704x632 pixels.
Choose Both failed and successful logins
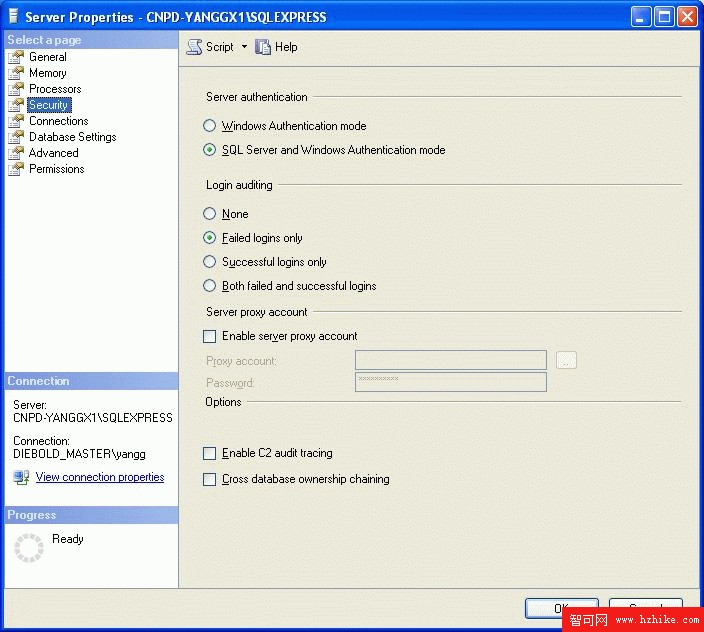[x=209, y=285]
